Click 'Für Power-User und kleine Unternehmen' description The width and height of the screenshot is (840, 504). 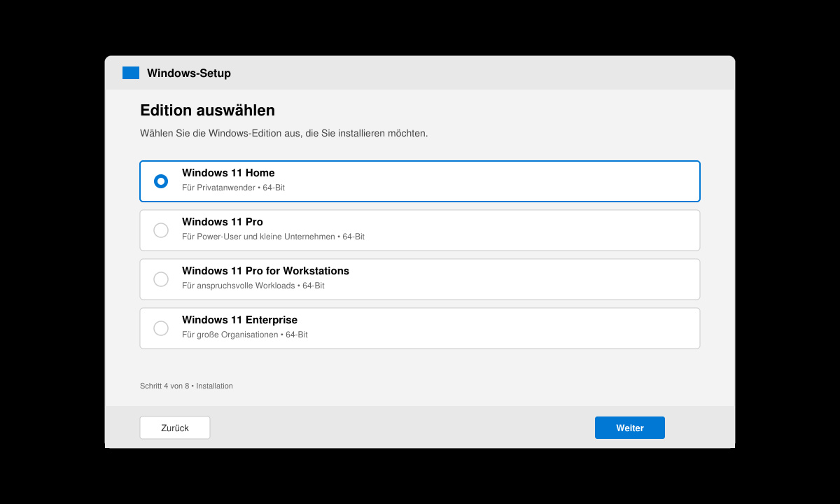point(273,237)
